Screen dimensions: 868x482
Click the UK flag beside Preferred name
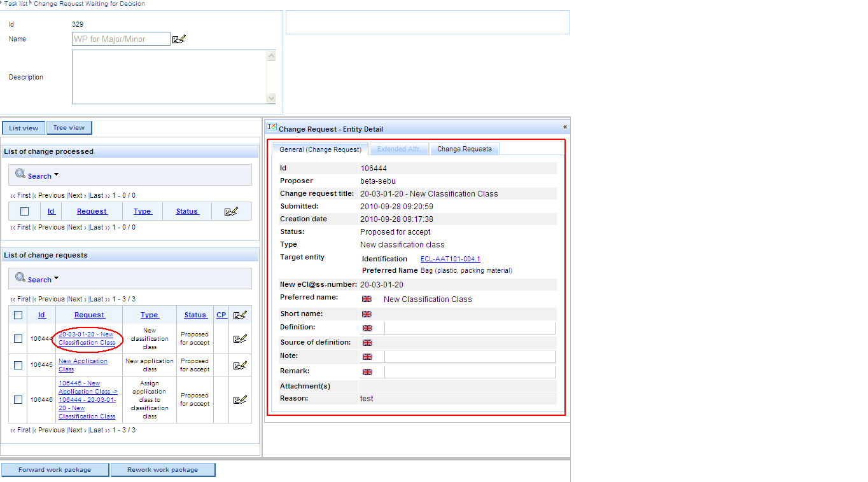pyautogui.click(x=367, y=299)
